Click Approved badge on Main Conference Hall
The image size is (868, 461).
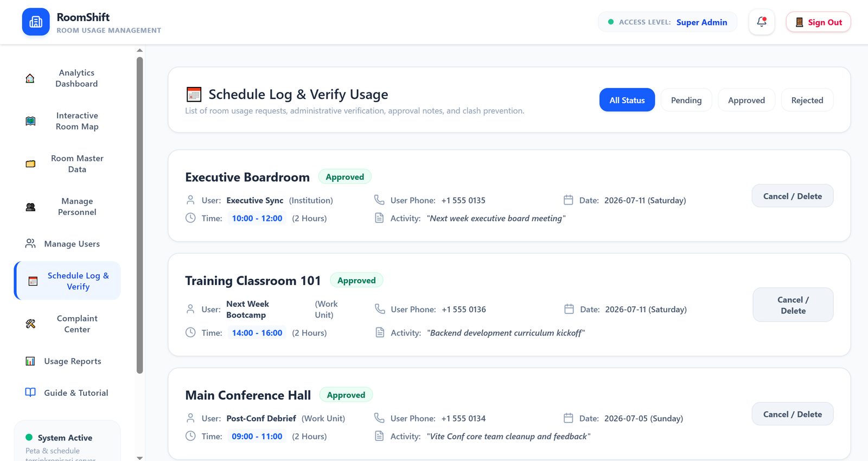coord(346,395)
